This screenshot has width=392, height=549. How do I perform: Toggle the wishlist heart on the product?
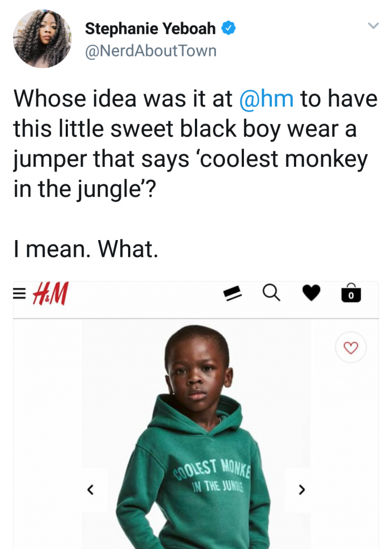pos(351,348)
